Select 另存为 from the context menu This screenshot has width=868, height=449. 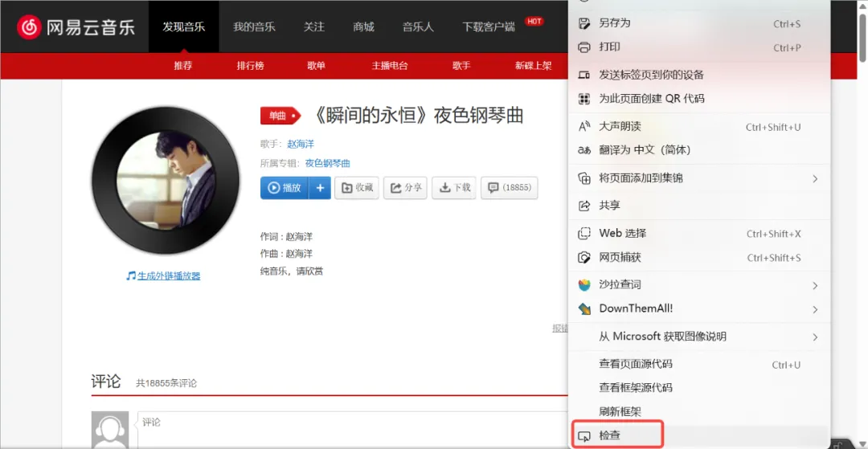[699, 24]
